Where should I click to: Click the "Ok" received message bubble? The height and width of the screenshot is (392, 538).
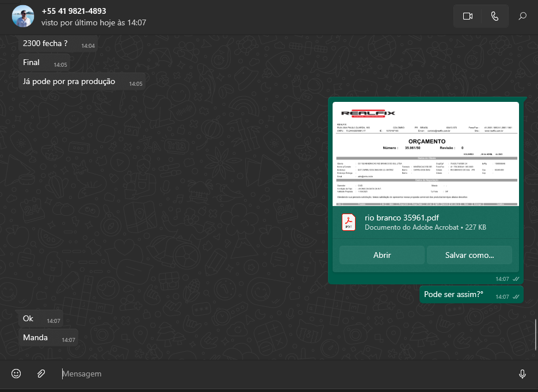29,318
